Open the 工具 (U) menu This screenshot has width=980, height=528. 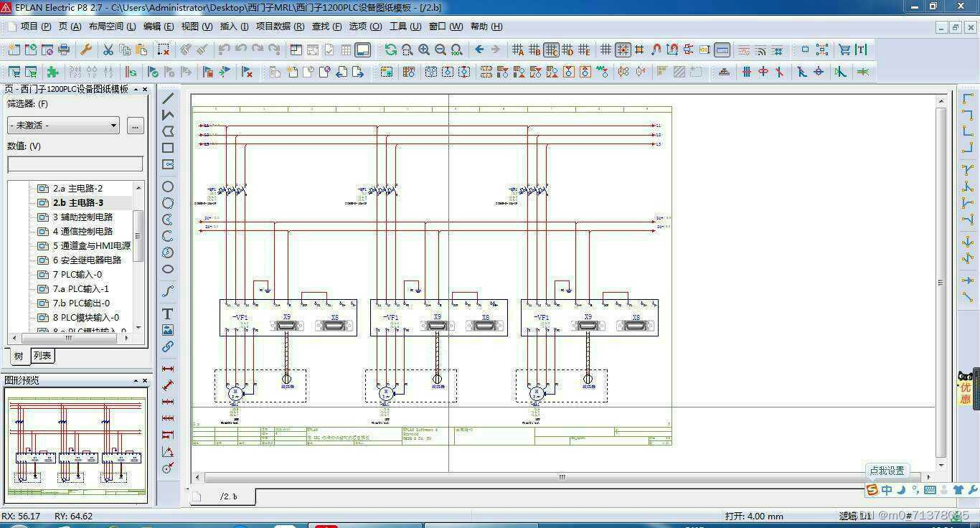(405, 27)
